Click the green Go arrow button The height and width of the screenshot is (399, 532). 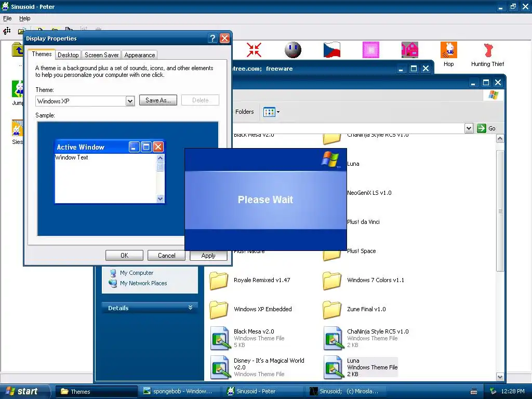(x=481, y=128)
